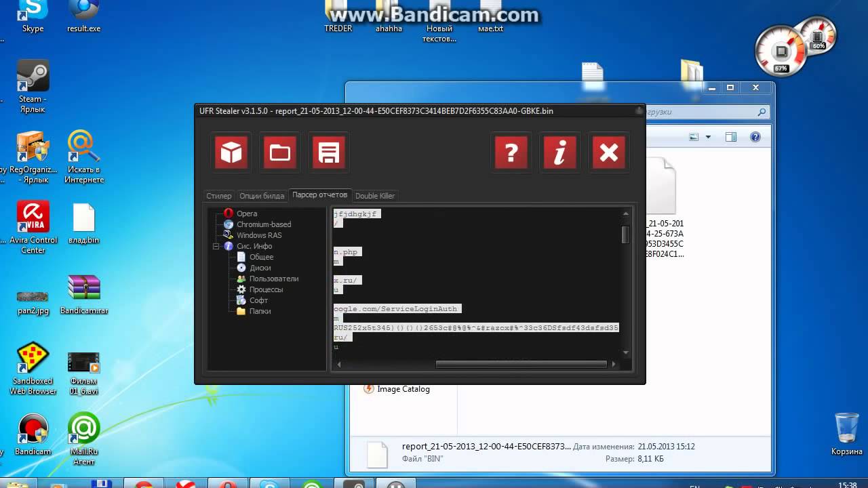Open the Общее tree item

(x=261, y=257)
